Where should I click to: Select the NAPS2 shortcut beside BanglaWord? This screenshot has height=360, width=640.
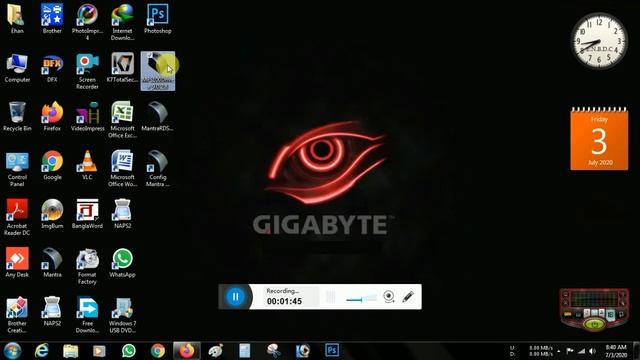122,214
